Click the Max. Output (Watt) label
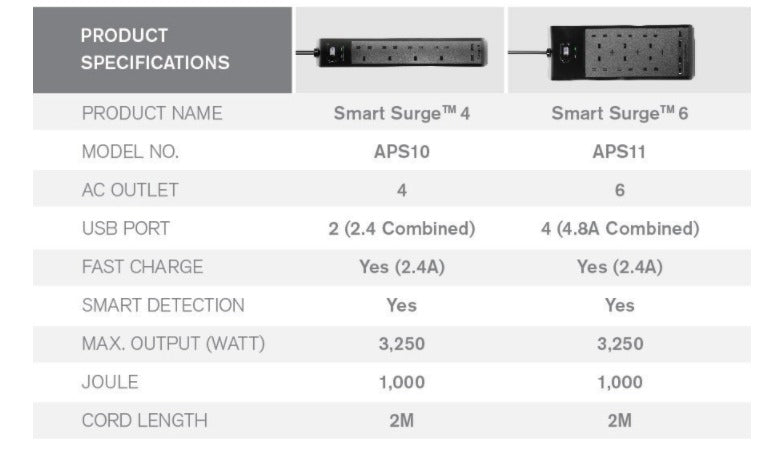 tap(173, 344)
